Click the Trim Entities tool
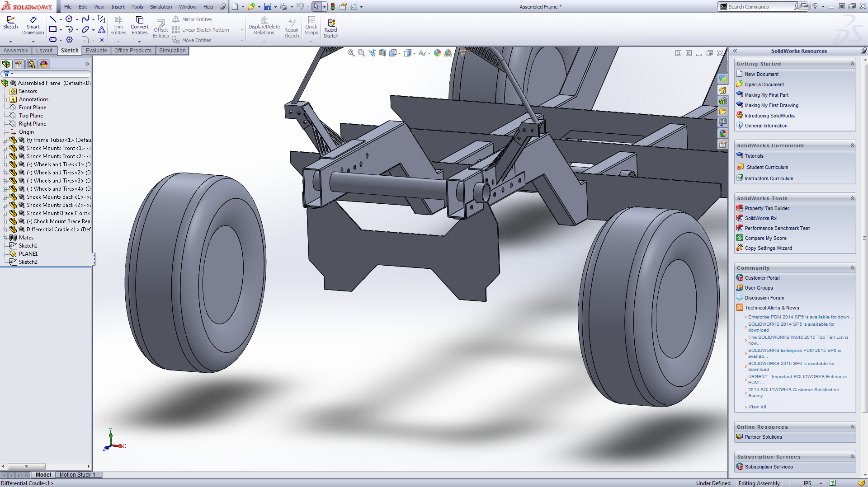Screen dimensions: 868x487 pos(118,25)
